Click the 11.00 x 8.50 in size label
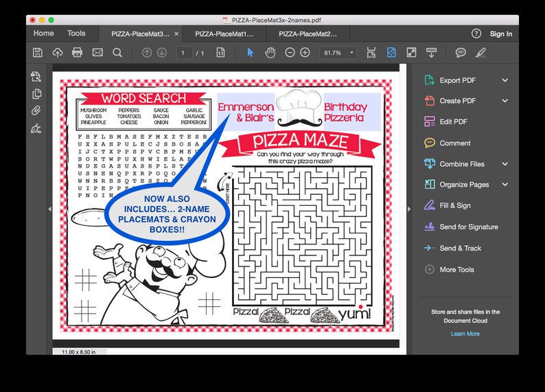 pyautogui.click(x=78, y=351)
